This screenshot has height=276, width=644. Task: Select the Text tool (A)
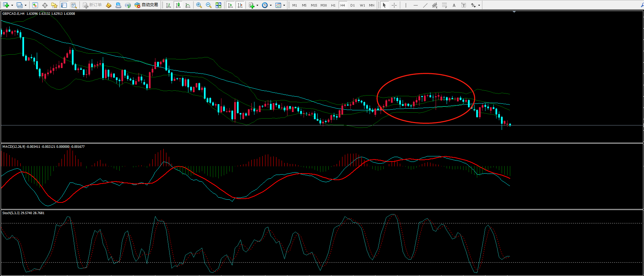(454, 5)
